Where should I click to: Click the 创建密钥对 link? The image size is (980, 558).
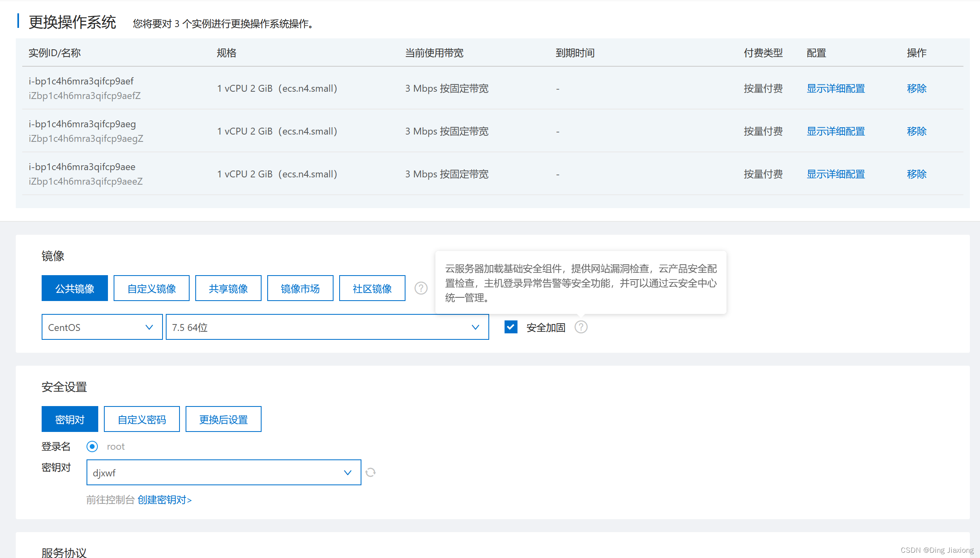click(x=165, y=500)
